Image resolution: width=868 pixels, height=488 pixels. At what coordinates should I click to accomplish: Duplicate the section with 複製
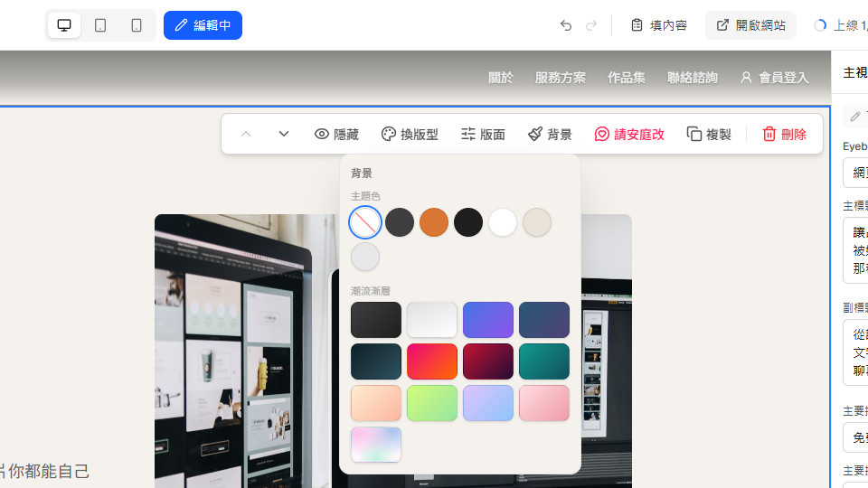[x=709, y=134]
